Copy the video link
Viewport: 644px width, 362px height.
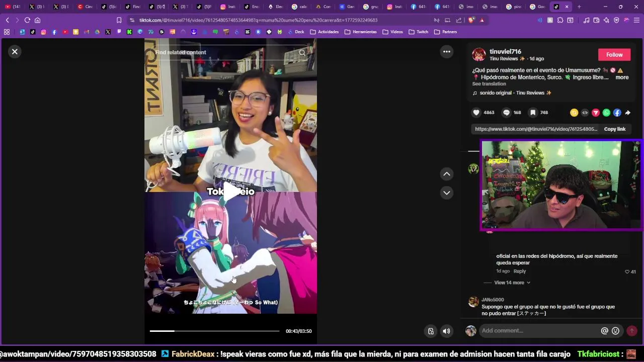(x=614, y=129)
